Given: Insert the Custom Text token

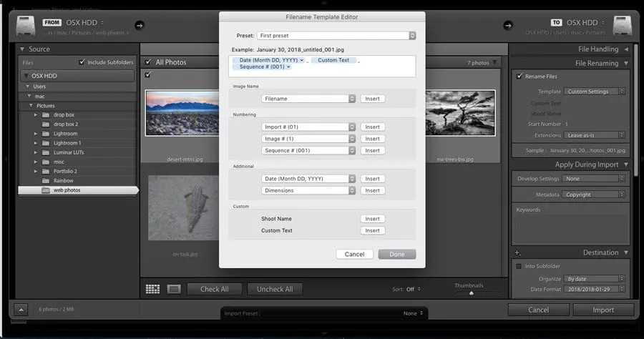Looking at the screenshot, I should [371, 231].
